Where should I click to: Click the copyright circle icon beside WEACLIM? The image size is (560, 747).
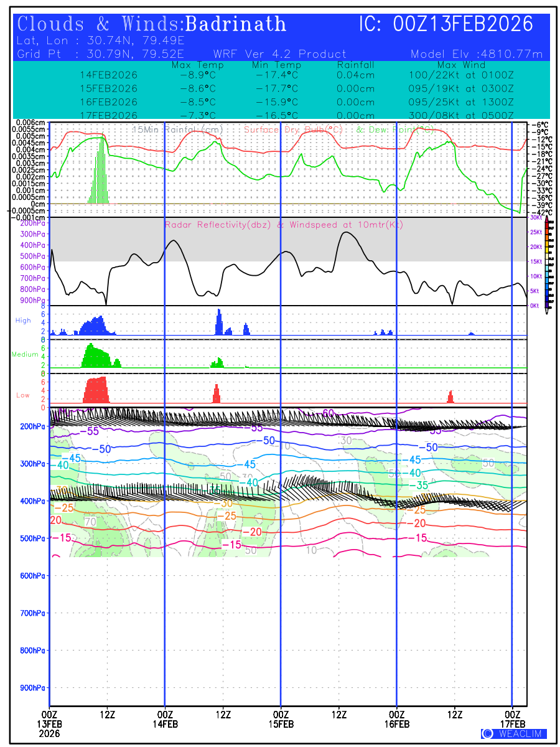click(x=488, y=734)
